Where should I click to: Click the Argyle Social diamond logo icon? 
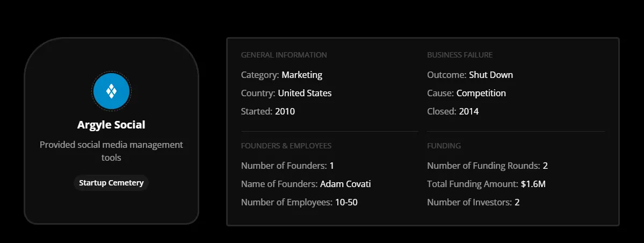click(111, 92)
